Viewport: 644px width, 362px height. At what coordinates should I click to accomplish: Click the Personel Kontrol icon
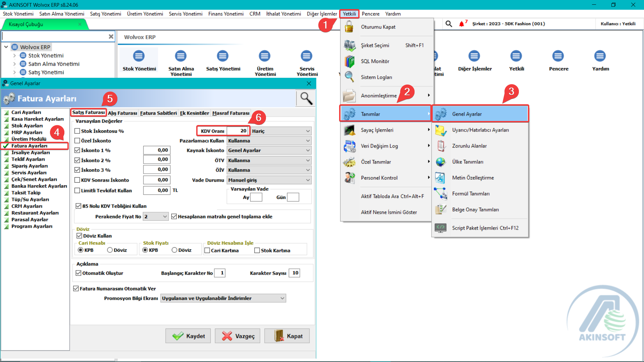click(349, 178)
